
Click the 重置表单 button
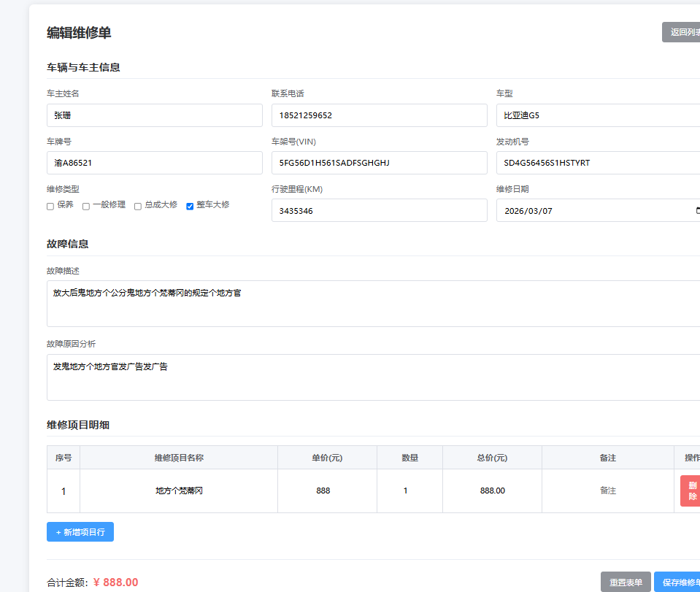pyautogui.click(x=626, y=583)
